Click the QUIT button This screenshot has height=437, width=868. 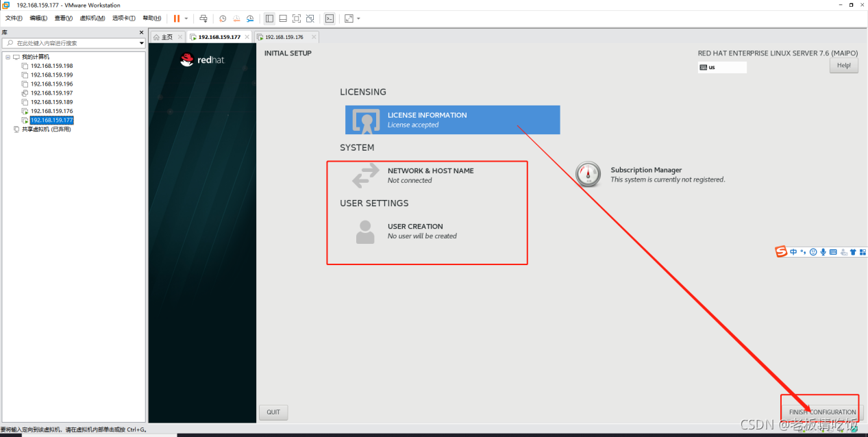pyautogui.click(x=273, y=412)
